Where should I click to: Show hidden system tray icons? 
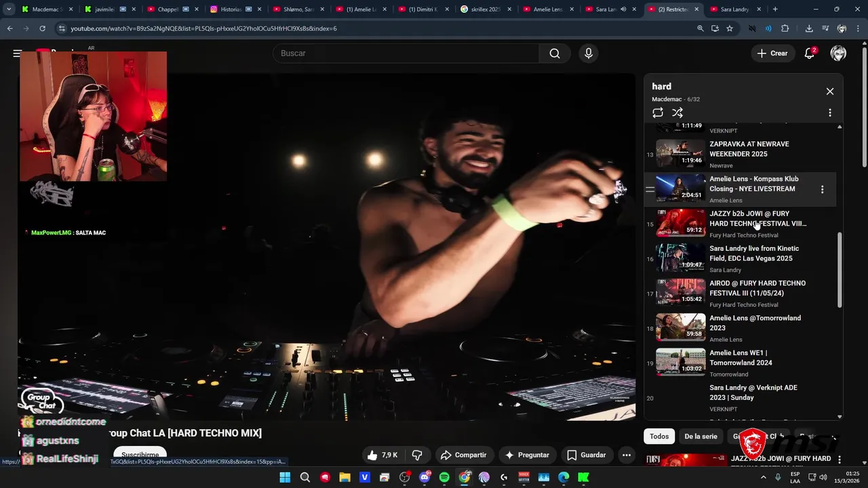pyautogui.click(x=764, y=477)
